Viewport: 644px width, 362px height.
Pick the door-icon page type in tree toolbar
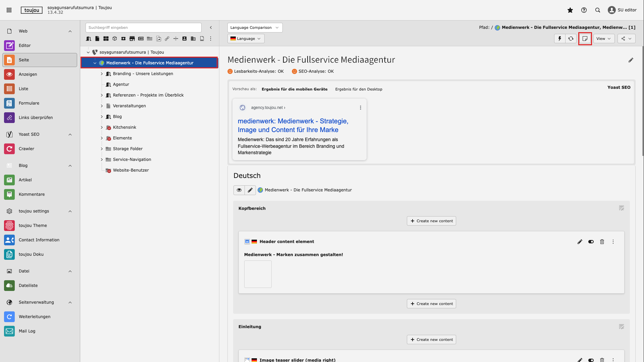89,39
